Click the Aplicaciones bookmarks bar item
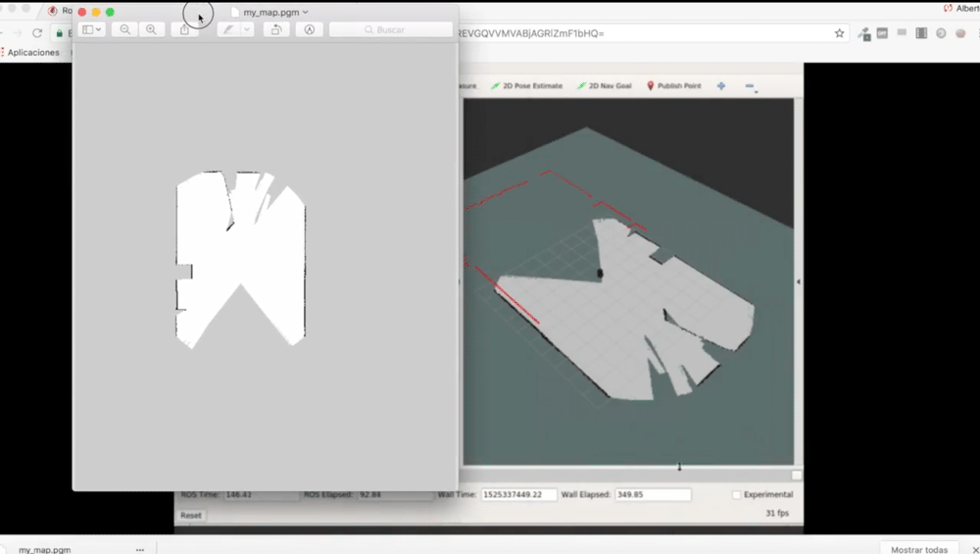This screenshot has width=980, height=554. coord(32,53)
